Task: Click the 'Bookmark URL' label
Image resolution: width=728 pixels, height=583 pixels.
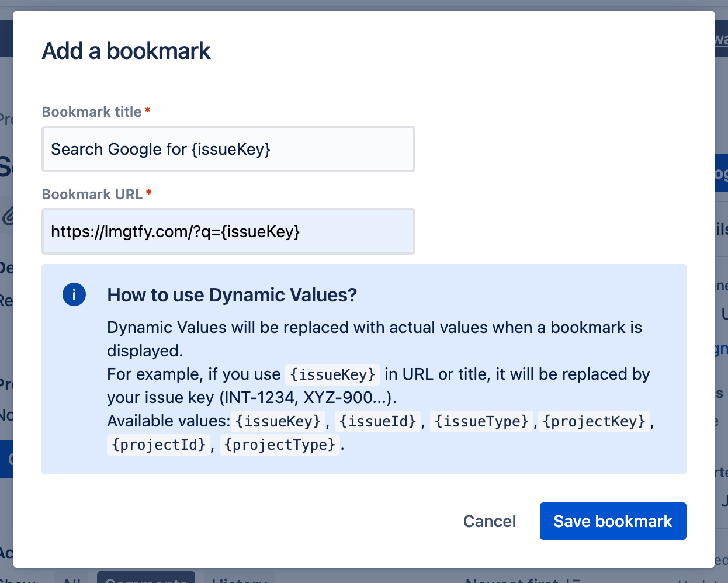Action: pos(92,194)
